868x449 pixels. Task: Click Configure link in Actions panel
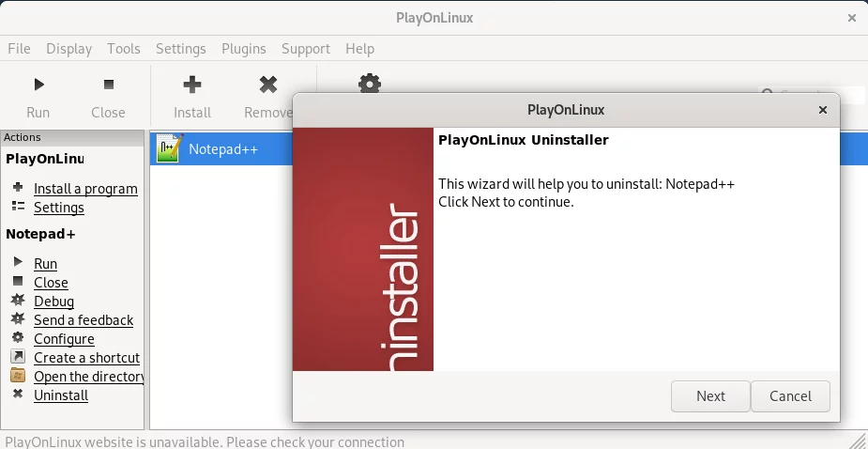[64, 339]
